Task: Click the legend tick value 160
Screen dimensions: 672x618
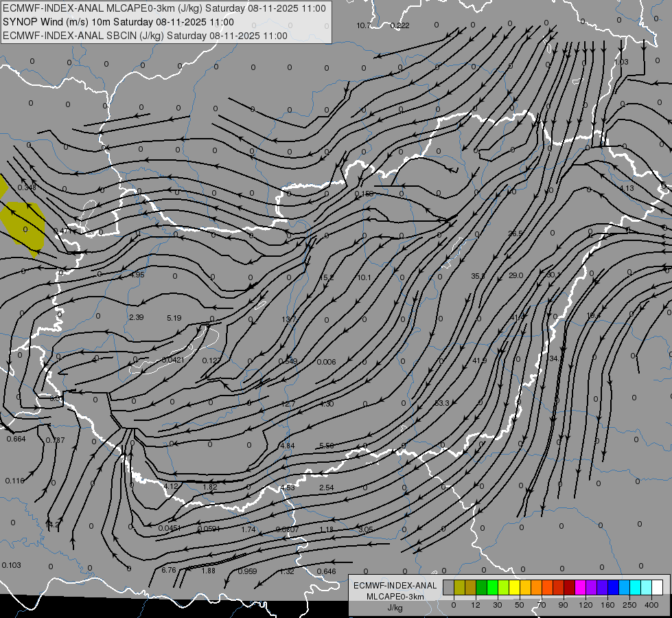Action: (x=607, y=605)
